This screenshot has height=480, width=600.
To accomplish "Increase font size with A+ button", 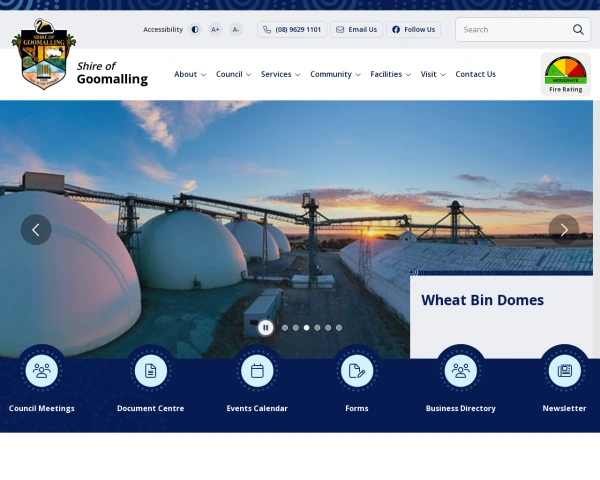I will 215,29.
